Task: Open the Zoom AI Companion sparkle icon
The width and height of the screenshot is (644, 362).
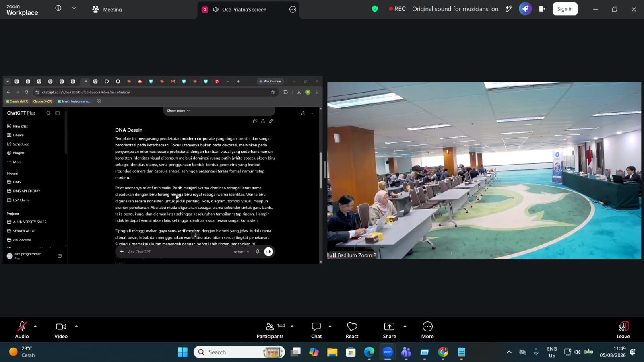Action: tap(525, 9)
